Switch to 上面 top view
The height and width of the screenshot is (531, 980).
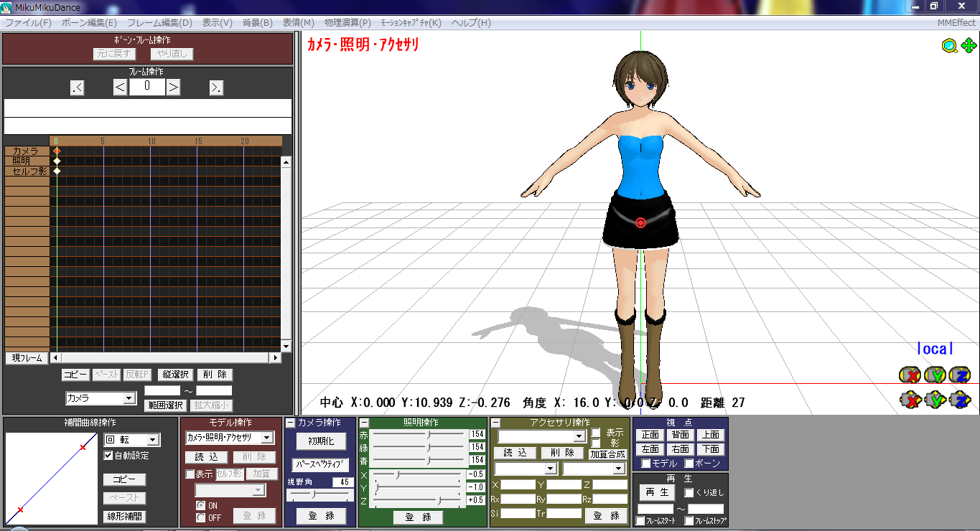tap(710, 435)
